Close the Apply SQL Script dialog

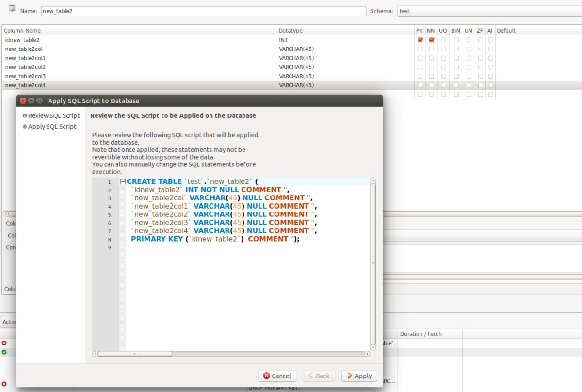point(23,101)
